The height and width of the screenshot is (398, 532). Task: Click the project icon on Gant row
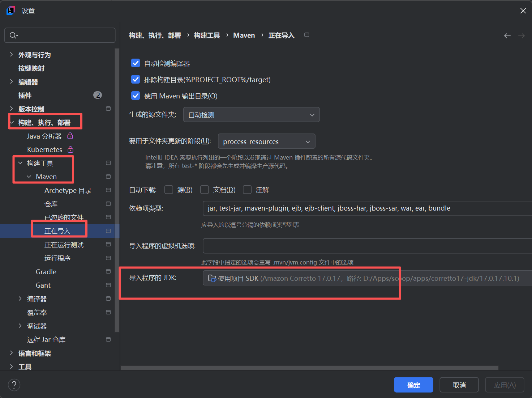click(x=108, y=285)
